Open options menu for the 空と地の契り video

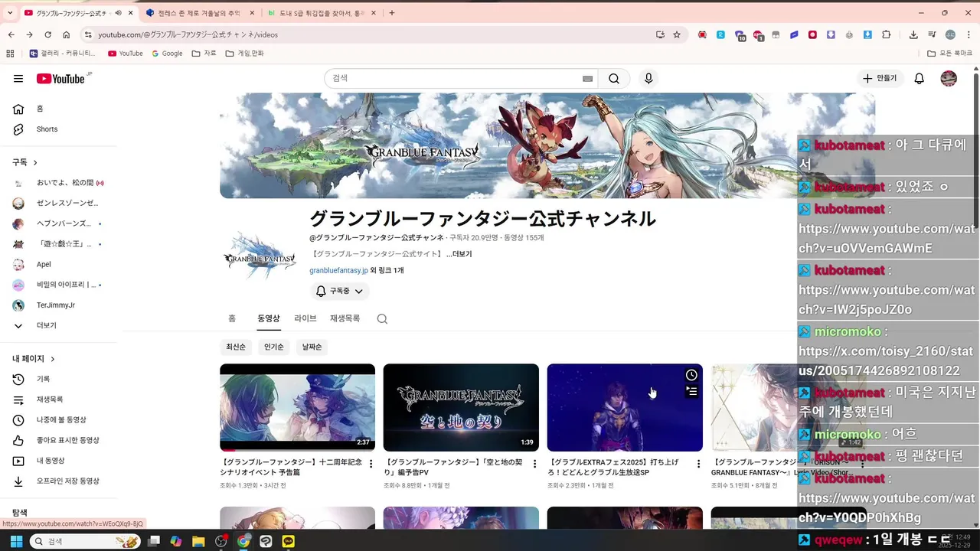[x=534, y=464]
